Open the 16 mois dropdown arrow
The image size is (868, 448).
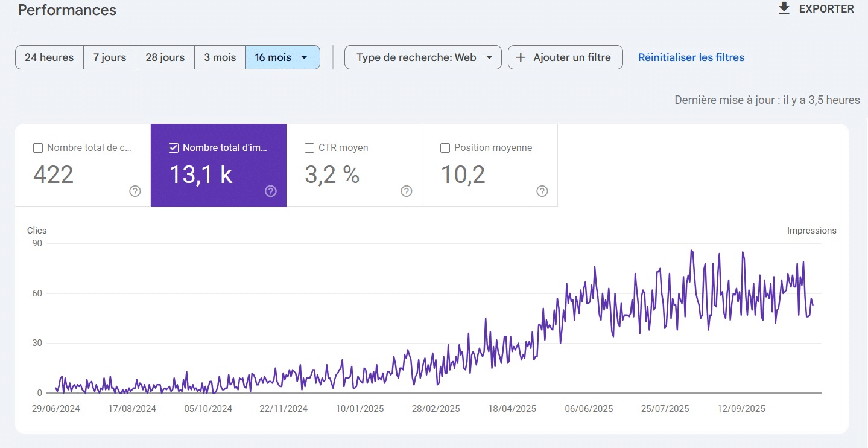(x=305, y=57)
